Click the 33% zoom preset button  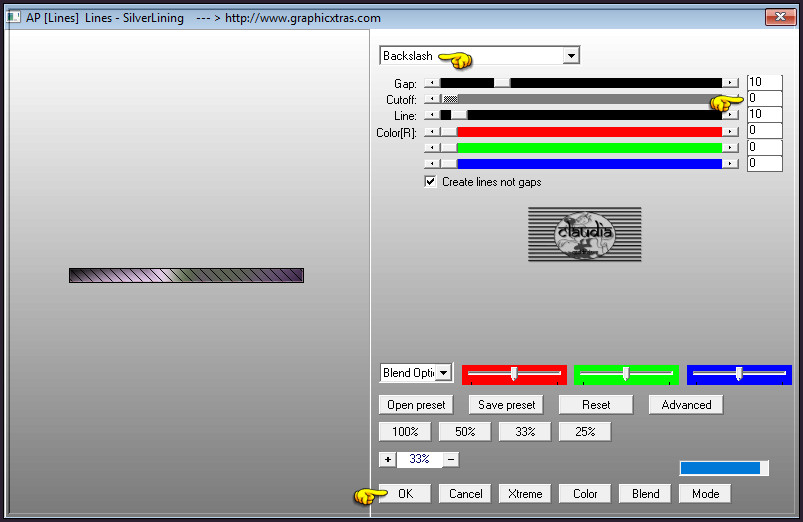(x=525, y=431)
